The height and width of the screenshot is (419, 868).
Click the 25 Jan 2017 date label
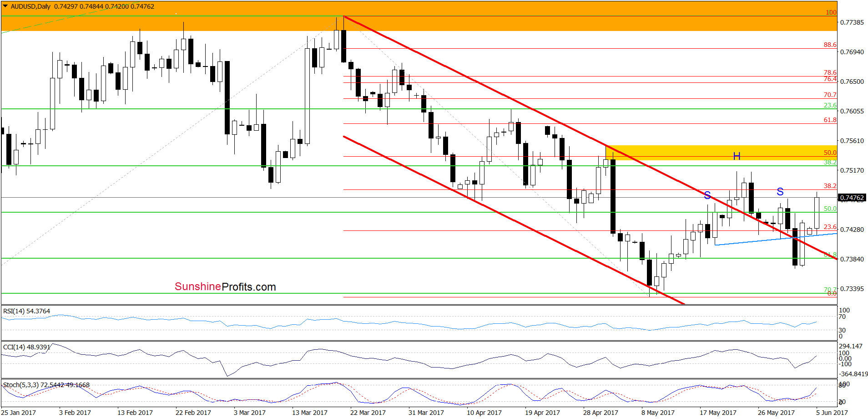click(x=19, y=413)
